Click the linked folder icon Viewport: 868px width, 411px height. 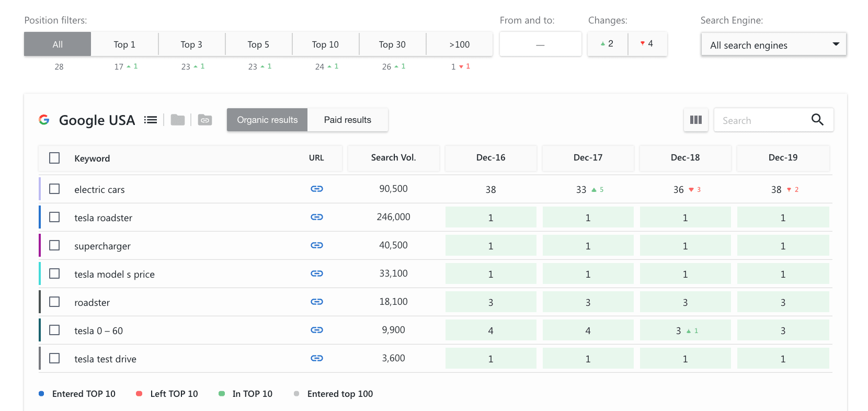pyautogui.click(x=205, y=120)
